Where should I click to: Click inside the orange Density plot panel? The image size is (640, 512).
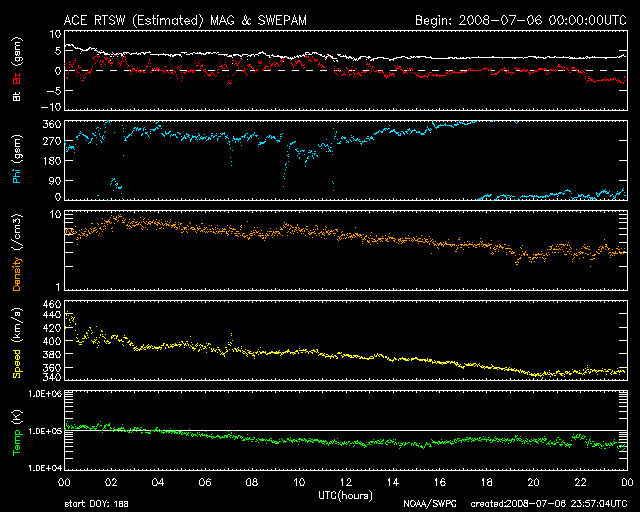point(346,250)
